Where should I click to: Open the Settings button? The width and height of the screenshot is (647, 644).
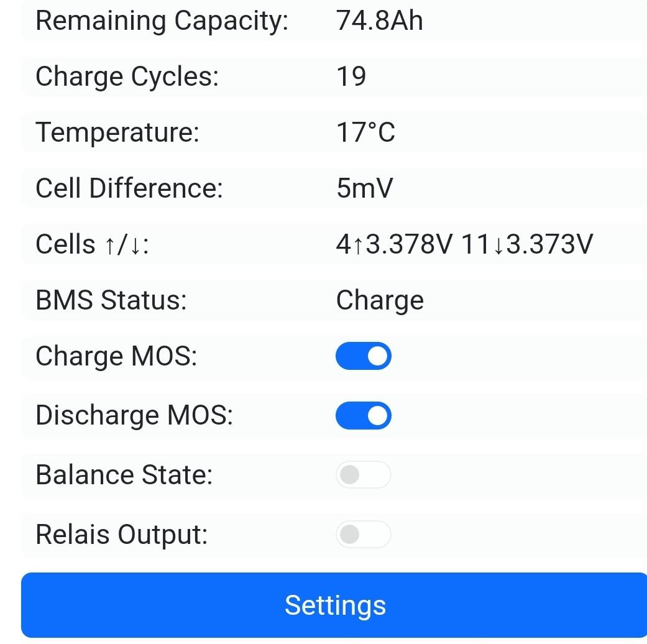[334, 605]
